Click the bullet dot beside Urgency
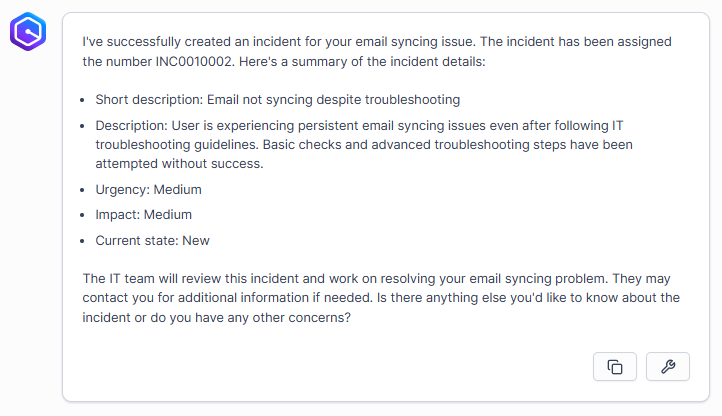The height and width of the screenshot is (416, 722). tap(81, 190)
